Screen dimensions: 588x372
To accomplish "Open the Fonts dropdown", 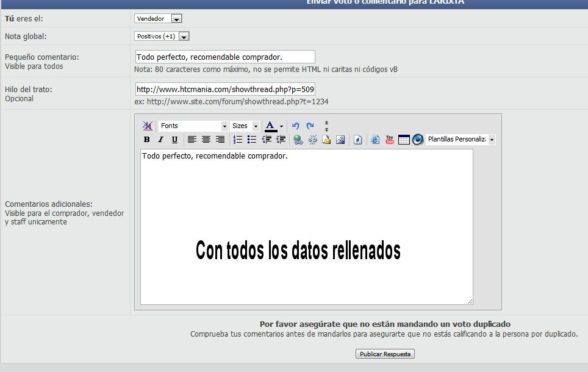I will 193,126.
